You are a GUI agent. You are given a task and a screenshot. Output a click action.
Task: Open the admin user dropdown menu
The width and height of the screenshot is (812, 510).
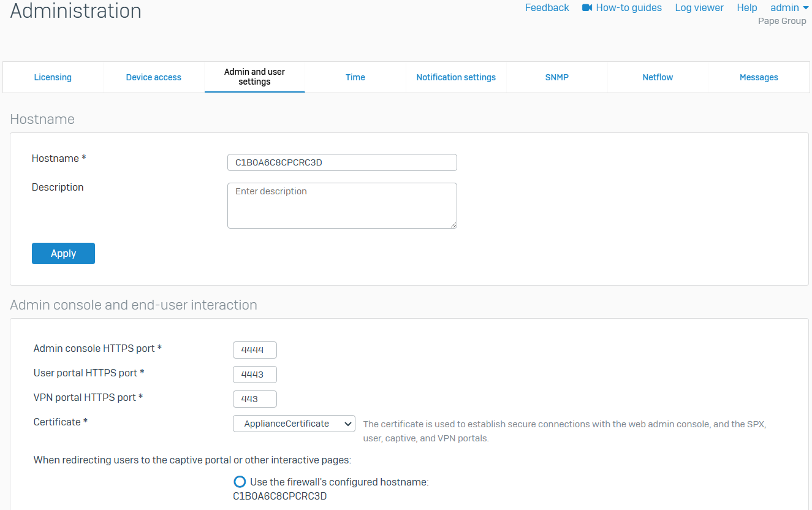click(x=789, y=8)
